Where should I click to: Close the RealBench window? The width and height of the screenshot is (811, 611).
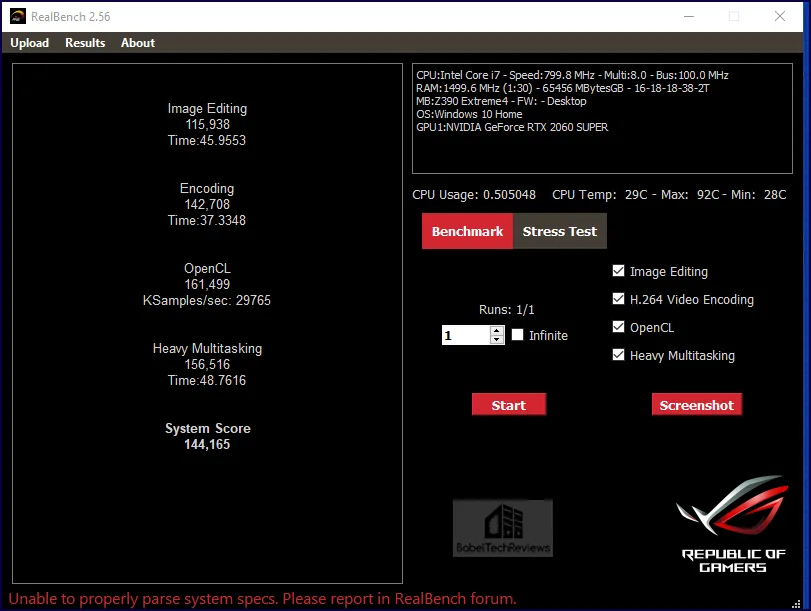(780, 17)
